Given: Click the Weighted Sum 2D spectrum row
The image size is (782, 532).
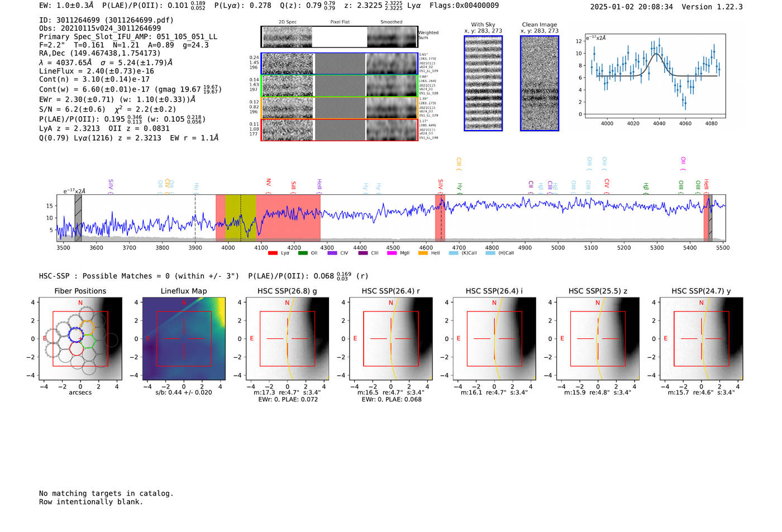Looking at the screenshot, I should coord(340,37).
